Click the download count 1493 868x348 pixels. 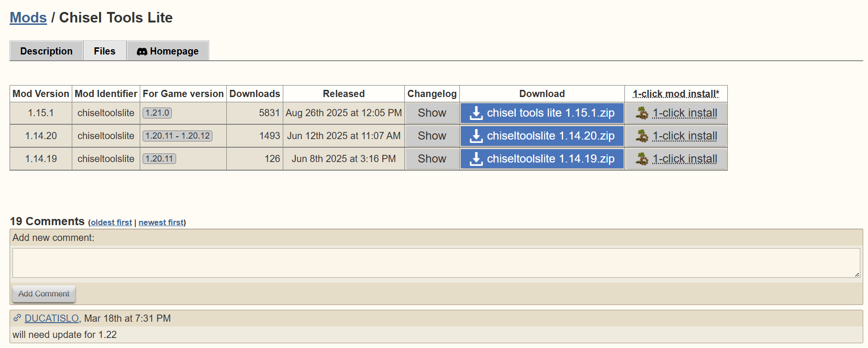[269, 136]
